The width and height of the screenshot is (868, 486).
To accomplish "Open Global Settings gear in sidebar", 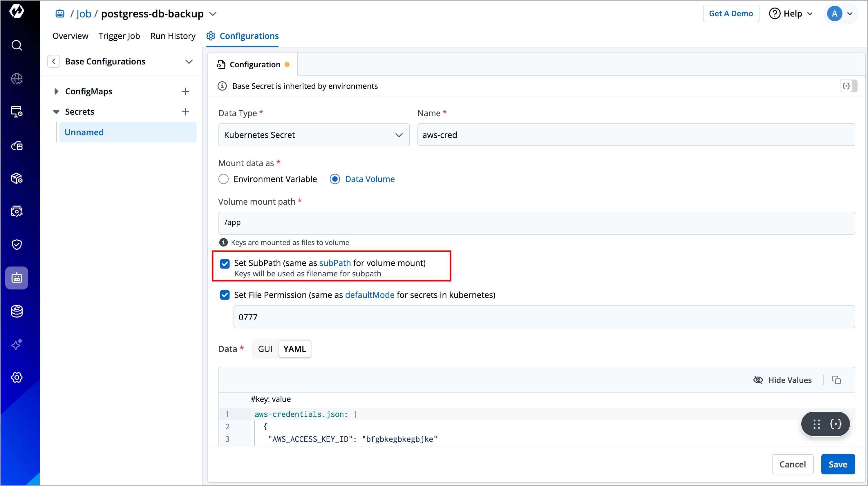I will 17,377.
